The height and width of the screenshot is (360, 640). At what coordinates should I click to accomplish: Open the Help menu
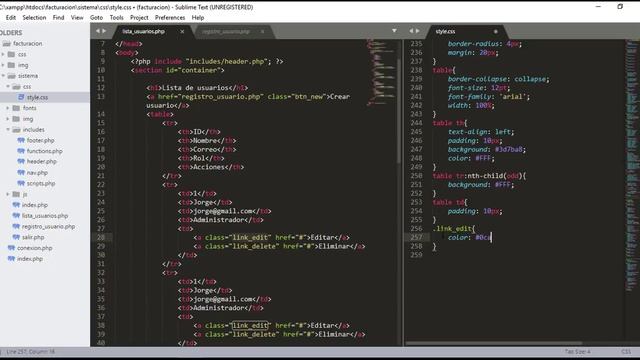point(198,18)
